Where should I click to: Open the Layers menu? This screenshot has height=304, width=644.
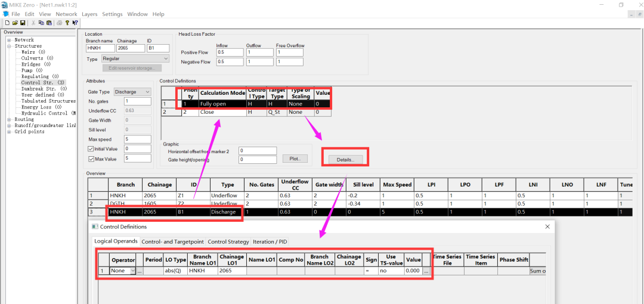point(89,14)
